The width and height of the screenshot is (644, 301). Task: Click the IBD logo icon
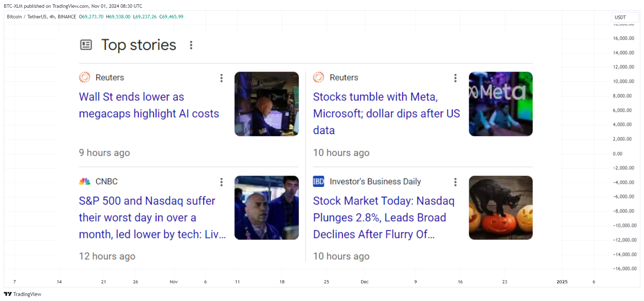(x=318, y=182)
